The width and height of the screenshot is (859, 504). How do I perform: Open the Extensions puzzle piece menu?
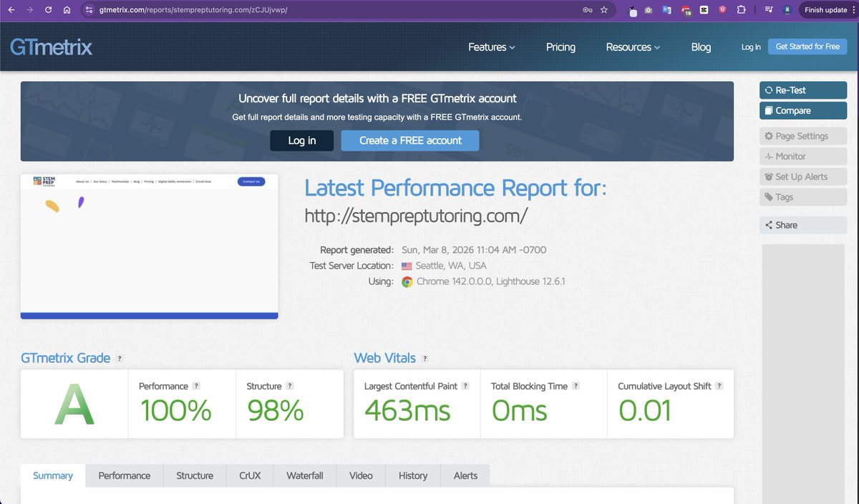click(742, 10)
